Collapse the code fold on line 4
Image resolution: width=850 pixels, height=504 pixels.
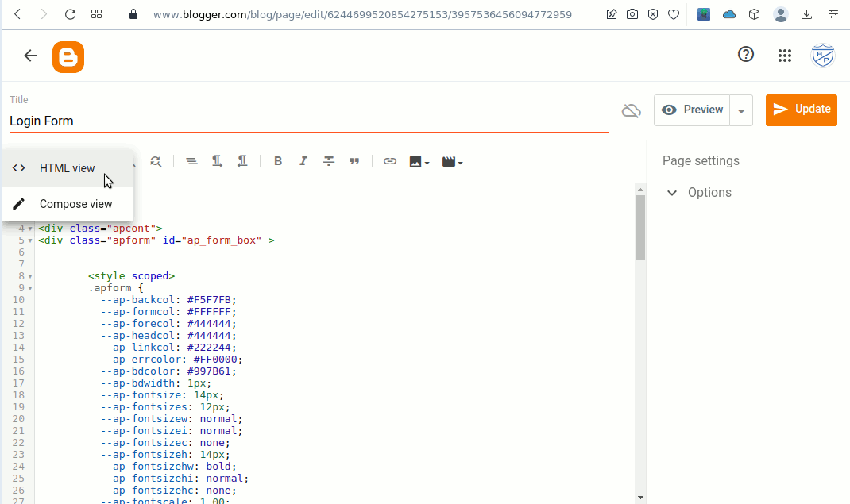30,229
